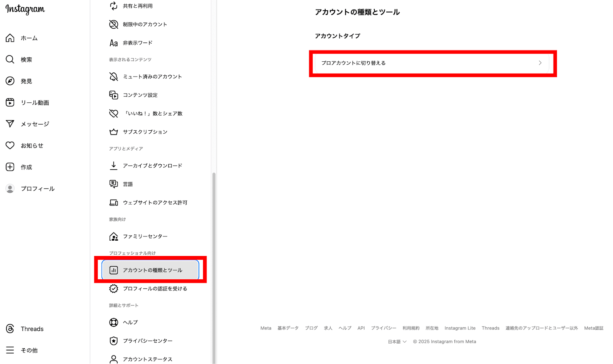Click the Instagram logo
This screenshot has height=364, width=613.
(x=25, y=10)
